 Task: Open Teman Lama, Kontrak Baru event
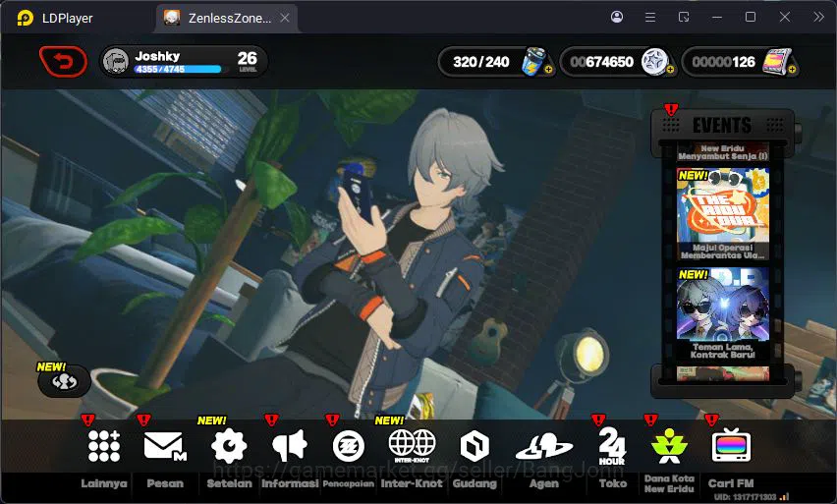click(x=723, y=313)
